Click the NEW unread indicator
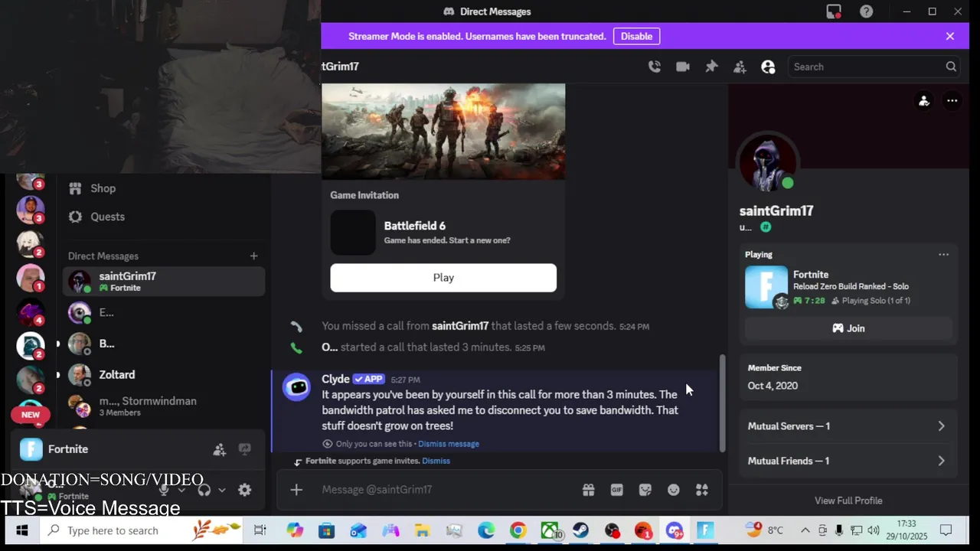This screenshot has width=980, height=551. tap(31, 415)
